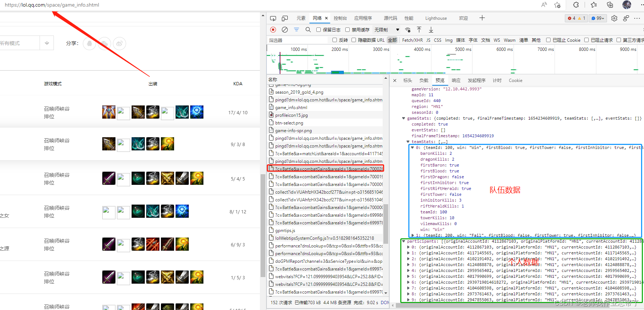The height and width of the screenshot is (310, 644).
Task: Switch to the 控制台 tab
Action: click(x=340, y=18)
